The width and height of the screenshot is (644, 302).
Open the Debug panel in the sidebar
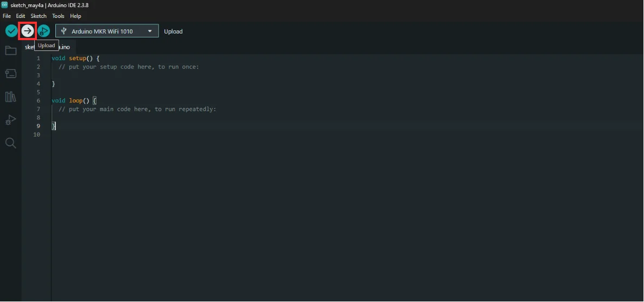pyautogui.click(x=11, y=120)
